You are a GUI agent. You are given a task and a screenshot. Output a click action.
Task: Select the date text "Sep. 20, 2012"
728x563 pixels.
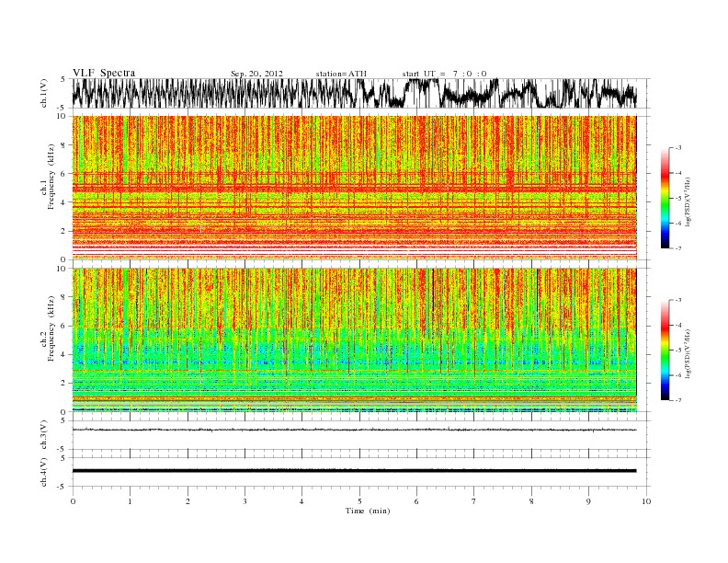tap(256, 74)
